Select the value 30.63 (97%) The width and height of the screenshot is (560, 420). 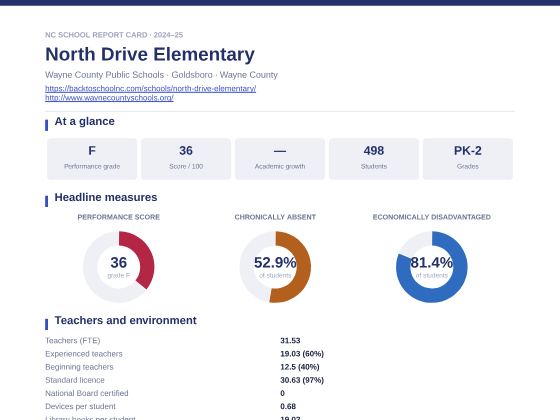(x=302, y=380)
